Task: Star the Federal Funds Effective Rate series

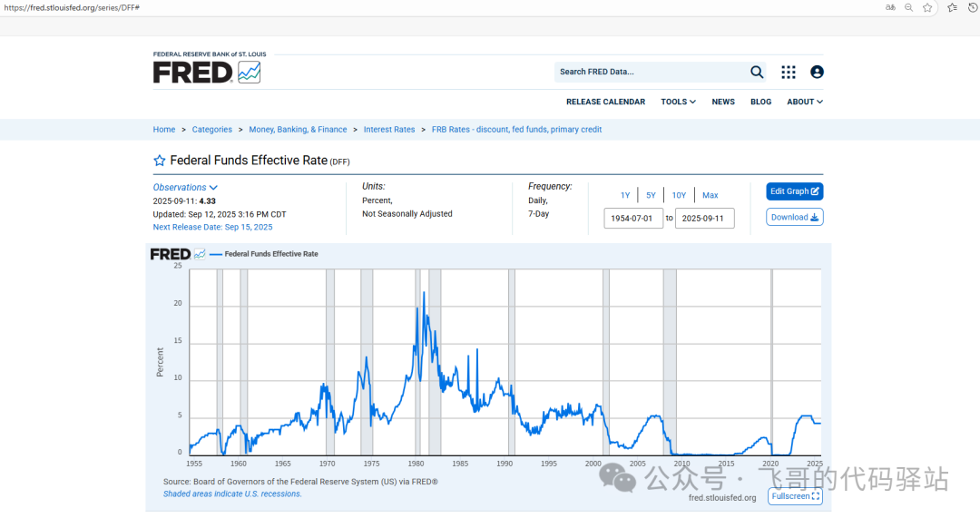Action: tap(160, 161)
